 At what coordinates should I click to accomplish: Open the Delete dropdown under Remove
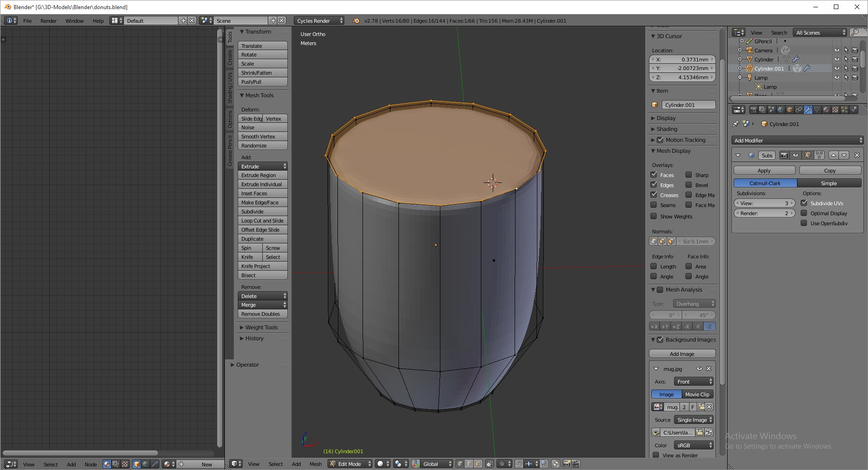(x=262, y=296)
